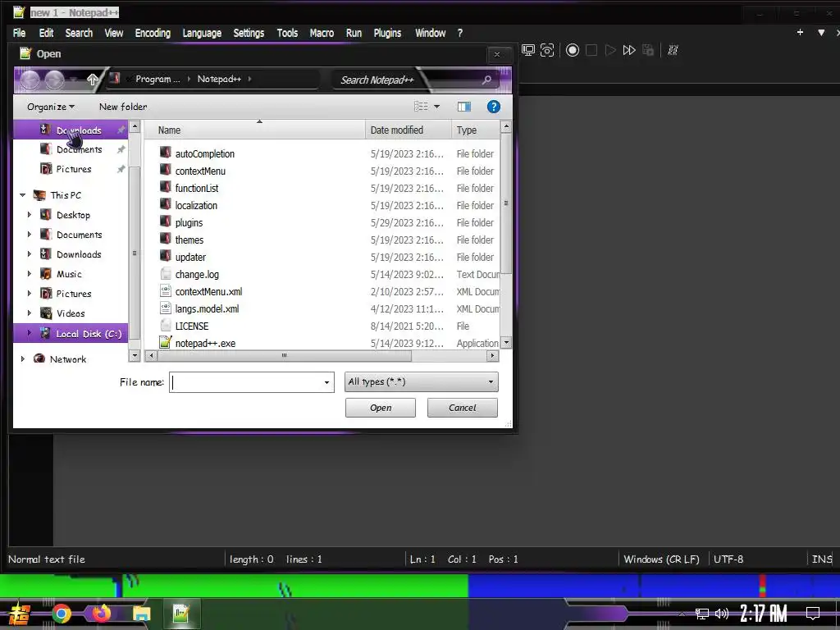Click file list vertical scrollbar down arrow

click(x=505, y=342)
